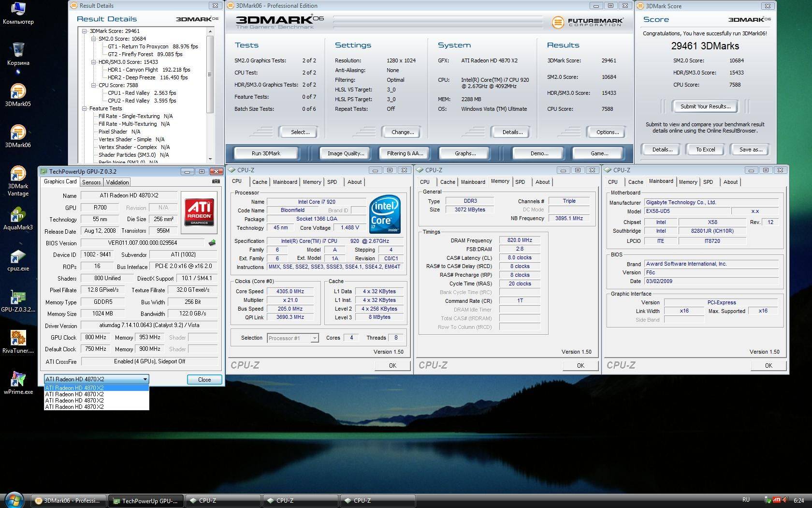The height and width of the screenshot is (508, 812).
Task: Select the last ATI Radeon HD 4870 X2 list entry
Action: pyautogui.click(x=97, y=407)
